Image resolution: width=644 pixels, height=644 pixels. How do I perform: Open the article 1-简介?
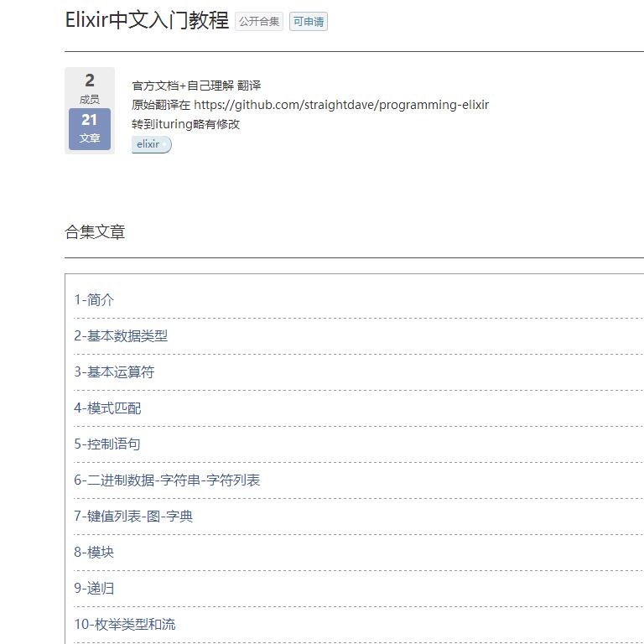[94, 300]
